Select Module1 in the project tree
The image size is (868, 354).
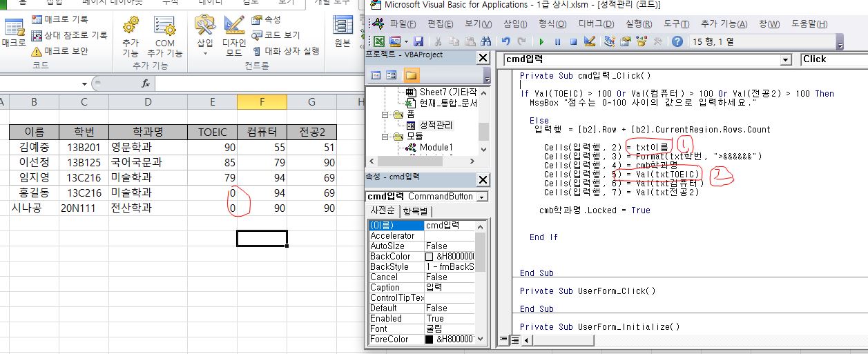click(436, 147)
